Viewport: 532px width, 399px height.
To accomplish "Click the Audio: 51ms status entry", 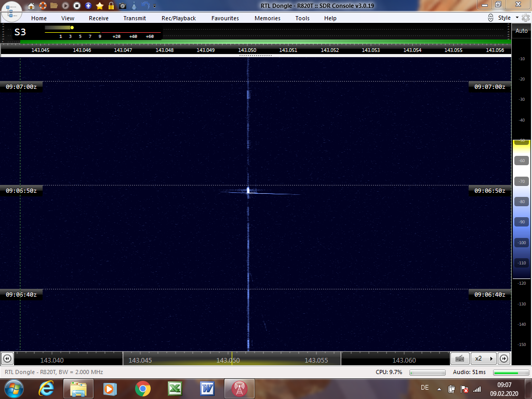I will click(469, 372).
